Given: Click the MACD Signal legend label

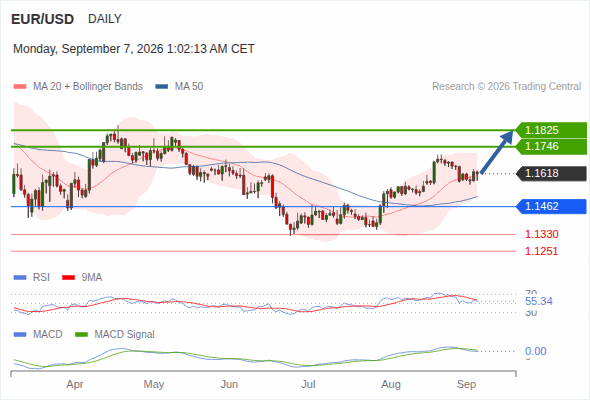Looking at the screenshot, I should coord(125,335).
